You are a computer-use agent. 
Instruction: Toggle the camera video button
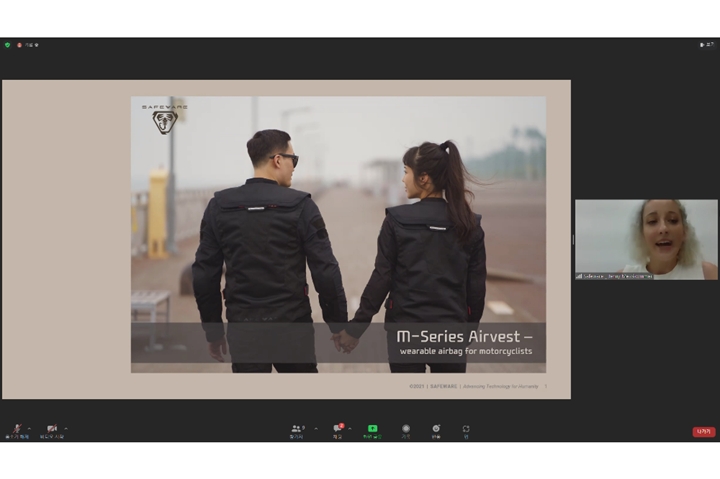pyautogui.click(x=51, y=430)
